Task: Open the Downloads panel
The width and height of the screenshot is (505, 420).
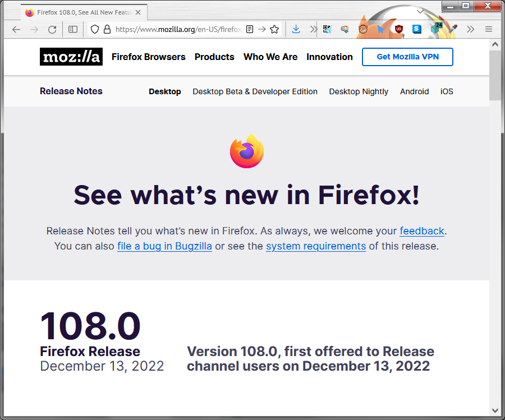Action: coord(296,29)
